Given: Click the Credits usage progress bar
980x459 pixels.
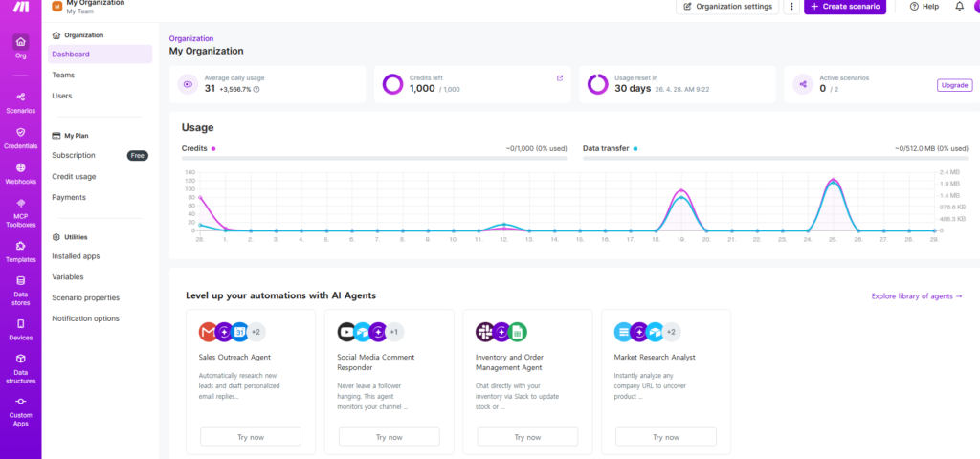Looking at the screenshot, I should (373, 158).
